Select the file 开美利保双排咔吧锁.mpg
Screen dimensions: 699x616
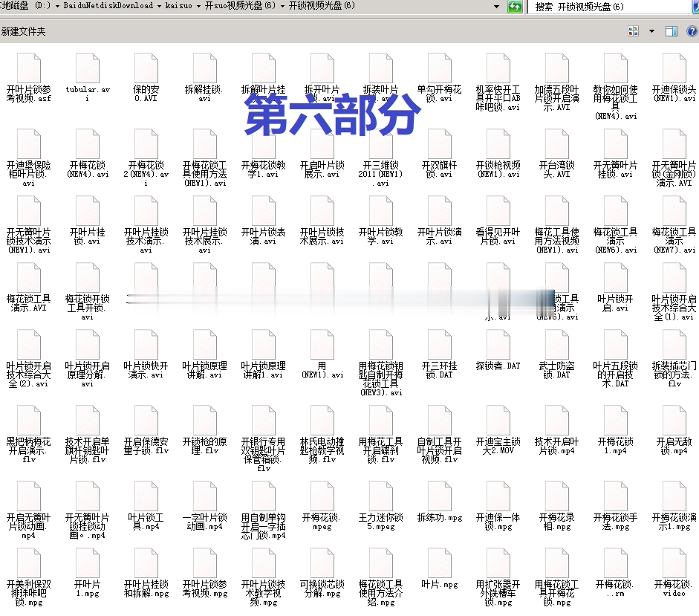pos(29,577)
